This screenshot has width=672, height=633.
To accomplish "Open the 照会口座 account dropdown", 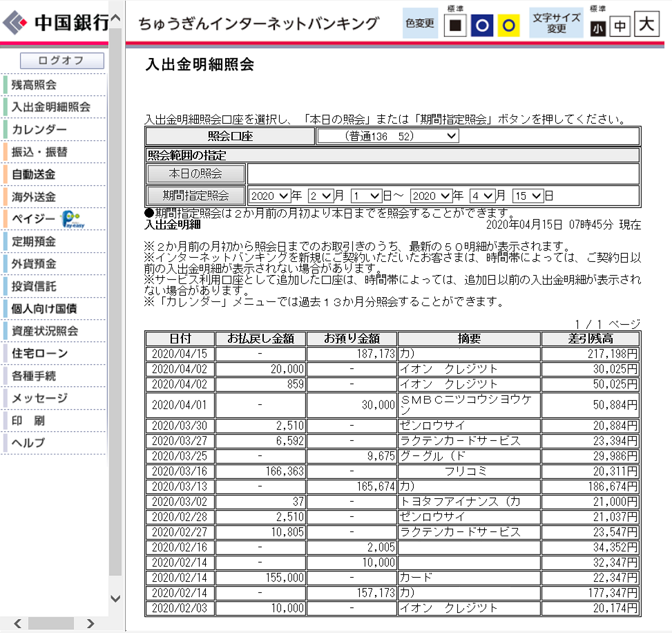I will click(x=388, y=136).
